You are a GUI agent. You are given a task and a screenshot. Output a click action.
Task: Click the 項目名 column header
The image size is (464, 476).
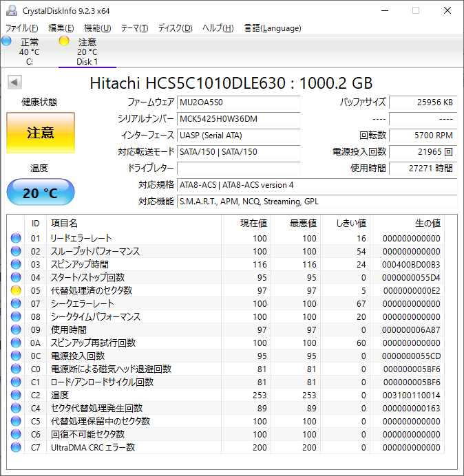pyautogui.click(x=134, y=223)
